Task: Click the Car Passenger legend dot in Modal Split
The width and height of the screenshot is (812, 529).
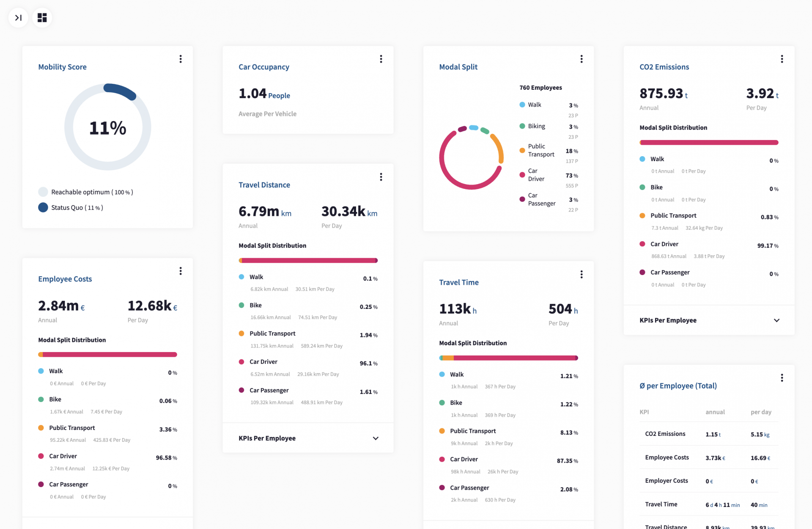Action: coord(522,199)
